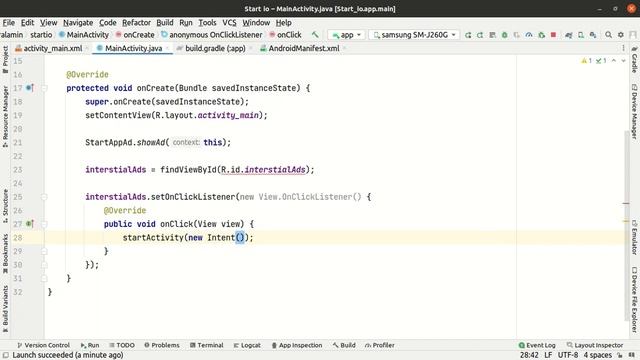Toggle the Device Manager side panel
The height and width of the screenshot is (360, 640).
pos(634,111)
